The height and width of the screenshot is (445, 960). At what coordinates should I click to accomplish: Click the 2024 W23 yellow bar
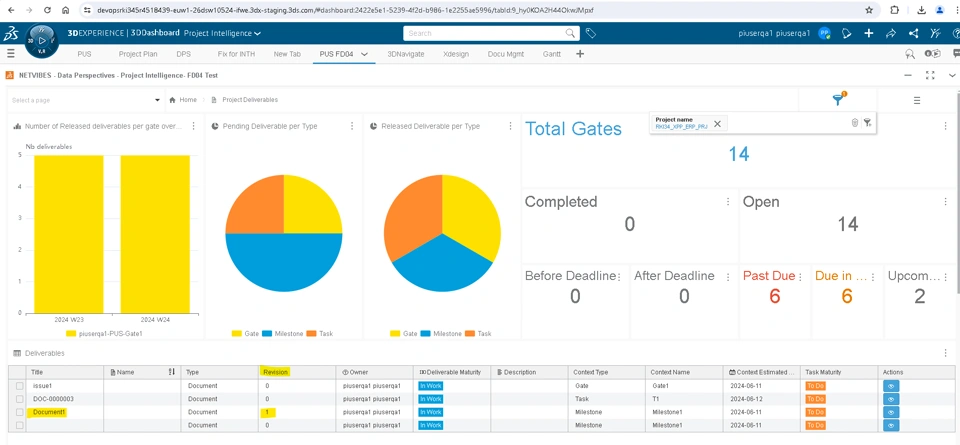click(69, 234)
